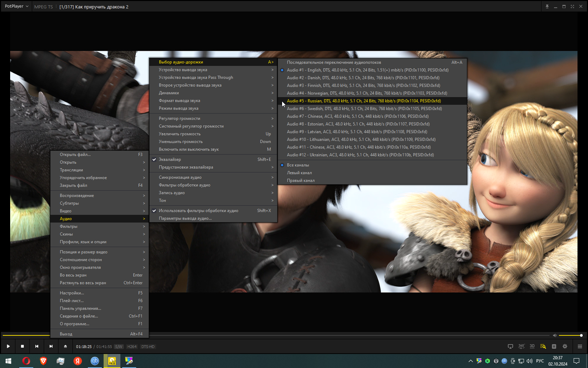Select 'Левый канал' channel option
588x368 pixels.
[372, 173]
